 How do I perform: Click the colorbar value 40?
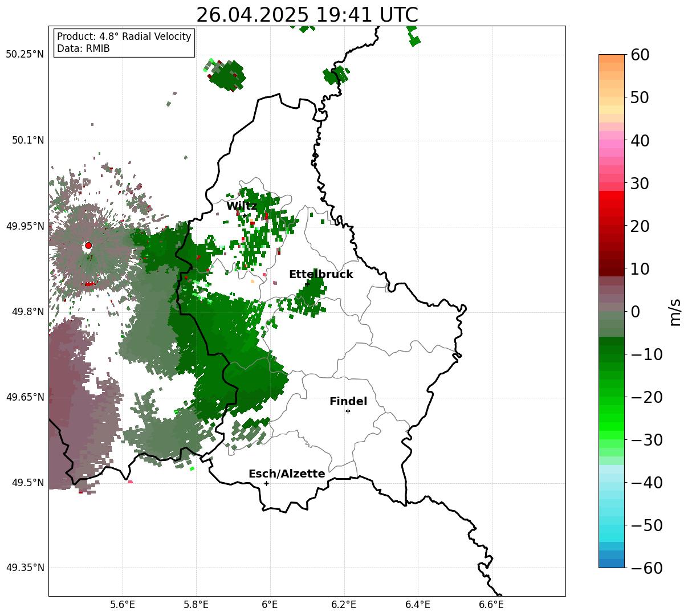[x=638, y=140]
